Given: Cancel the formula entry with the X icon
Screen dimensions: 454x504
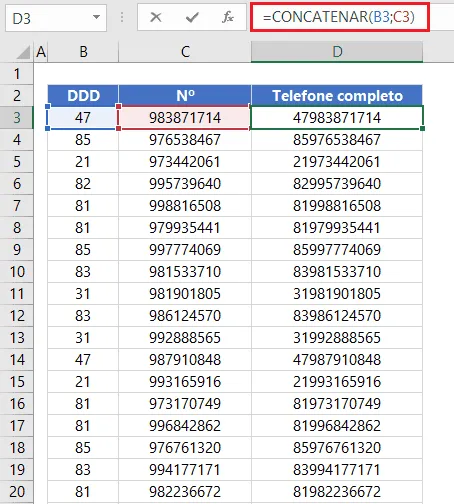Looking at the screenshot, I should point(156,17).
